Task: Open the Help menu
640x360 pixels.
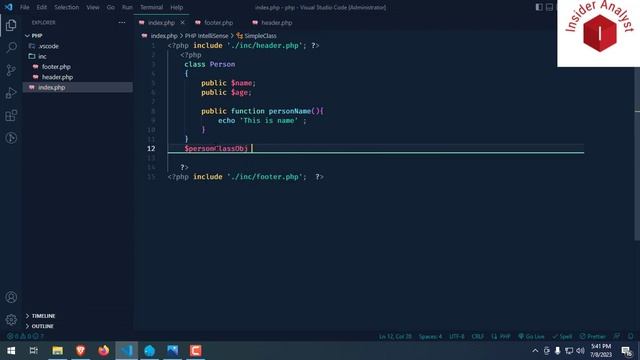Action: tap(177, 7)
